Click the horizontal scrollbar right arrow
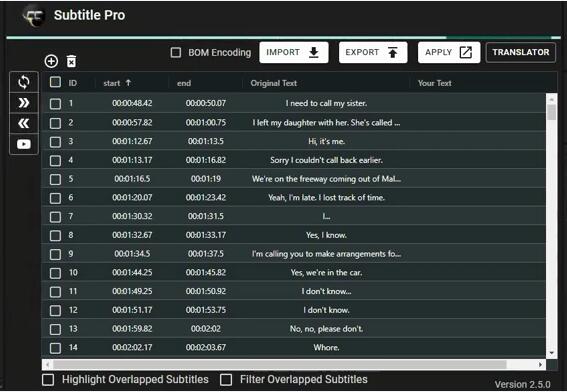The image size is (567, 392). click(541, 365)
